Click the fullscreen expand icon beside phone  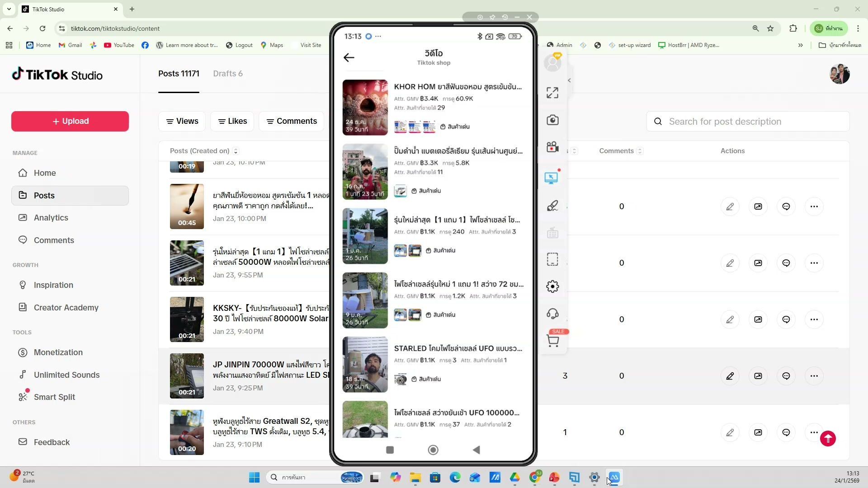(x=552, y=93)
